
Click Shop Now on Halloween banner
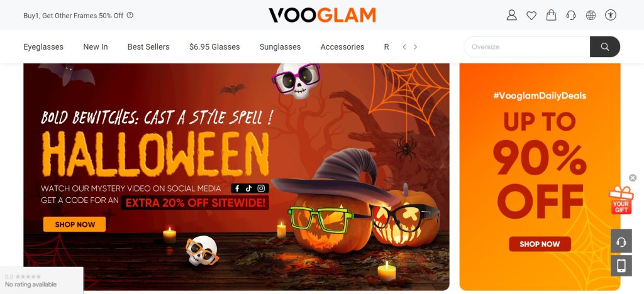click(x=74, y=224)
